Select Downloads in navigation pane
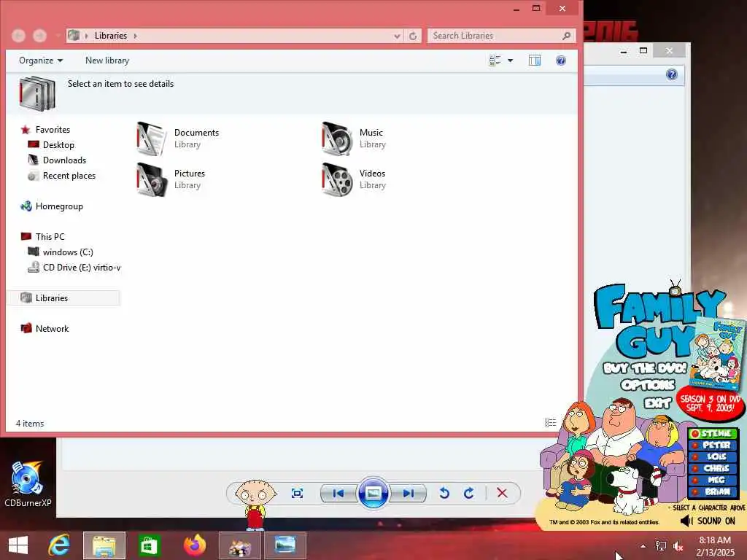 pyautogui.click(x=57, y=160)
